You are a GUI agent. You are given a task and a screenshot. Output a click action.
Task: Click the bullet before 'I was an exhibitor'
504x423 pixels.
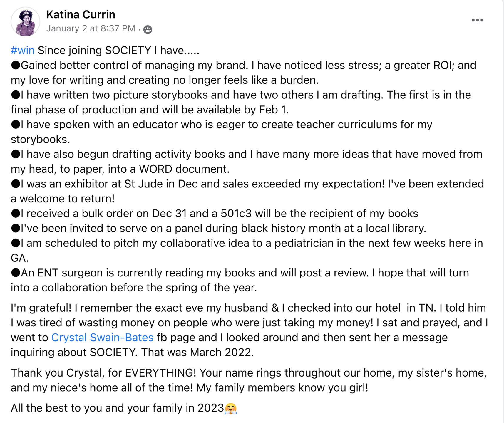pyautogui.click(x=16, y=184)
